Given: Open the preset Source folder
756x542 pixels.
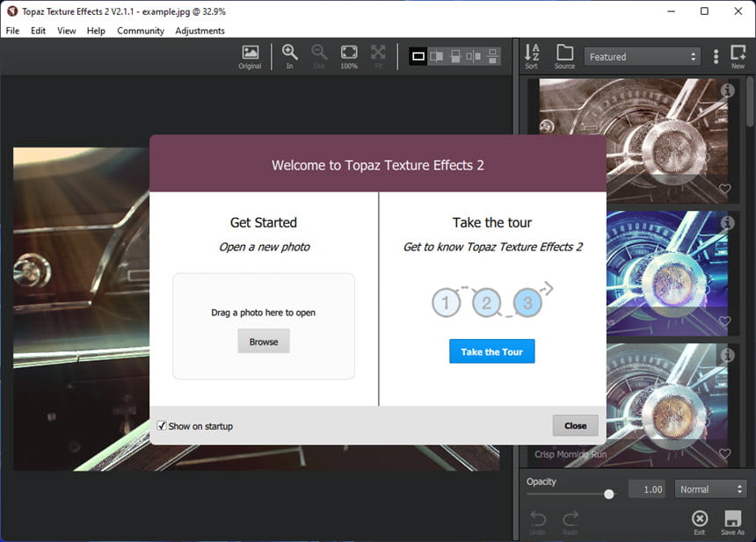Looking at the screenshot, I should click(x=564, y=56).
